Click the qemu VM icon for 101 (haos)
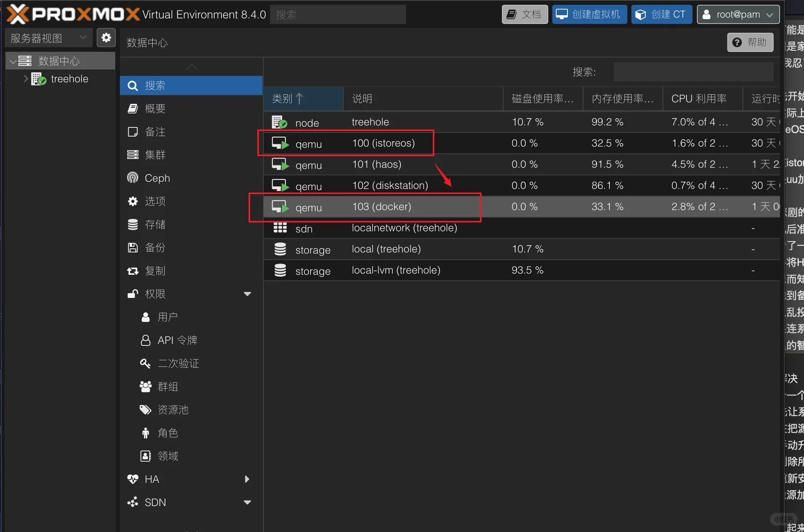Viewport: 804px width, 532px height. point(280,165)
